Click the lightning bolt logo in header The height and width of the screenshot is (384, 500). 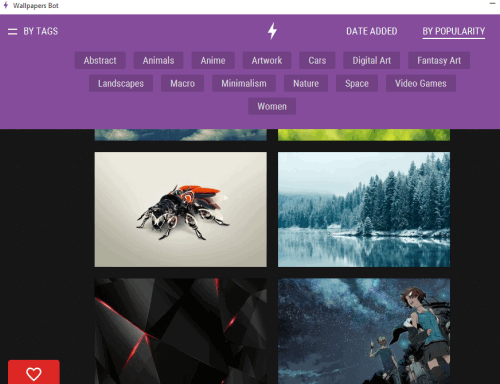[272, 31]
